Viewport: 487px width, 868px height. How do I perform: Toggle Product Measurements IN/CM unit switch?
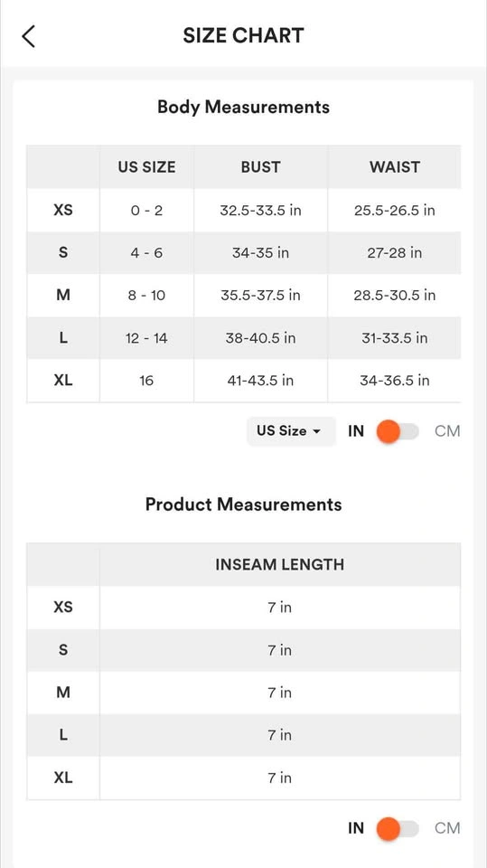(398, 829)
